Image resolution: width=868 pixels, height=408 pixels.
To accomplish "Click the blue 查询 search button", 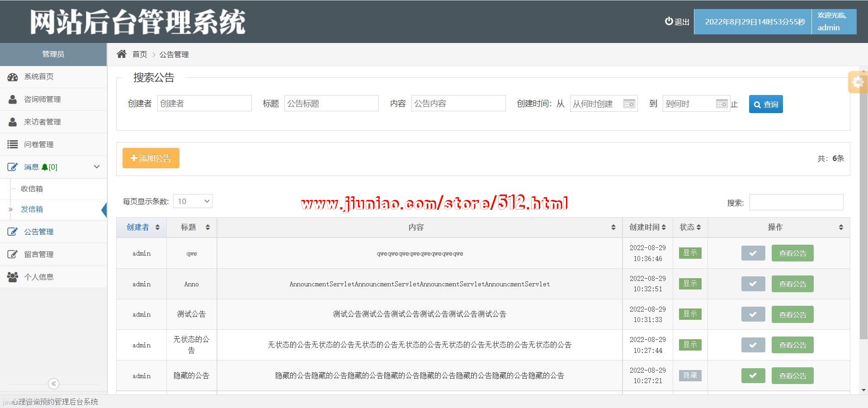I will coord(766,104).
